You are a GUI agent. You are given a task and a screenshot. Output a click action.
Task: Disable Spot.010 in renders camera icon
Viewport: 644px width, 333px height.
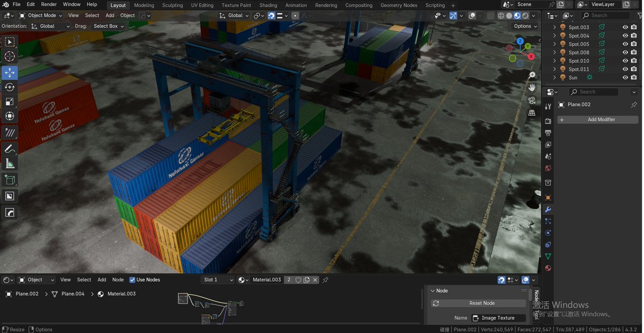(634, 61)
